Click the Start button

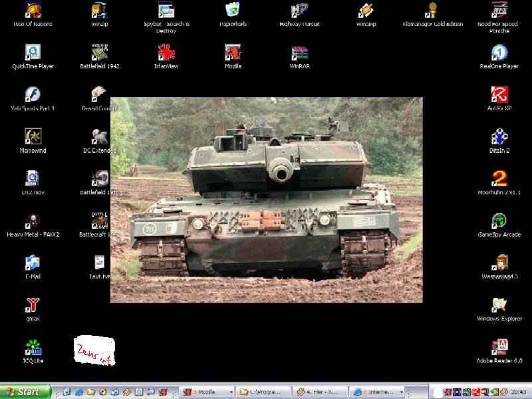25,392
